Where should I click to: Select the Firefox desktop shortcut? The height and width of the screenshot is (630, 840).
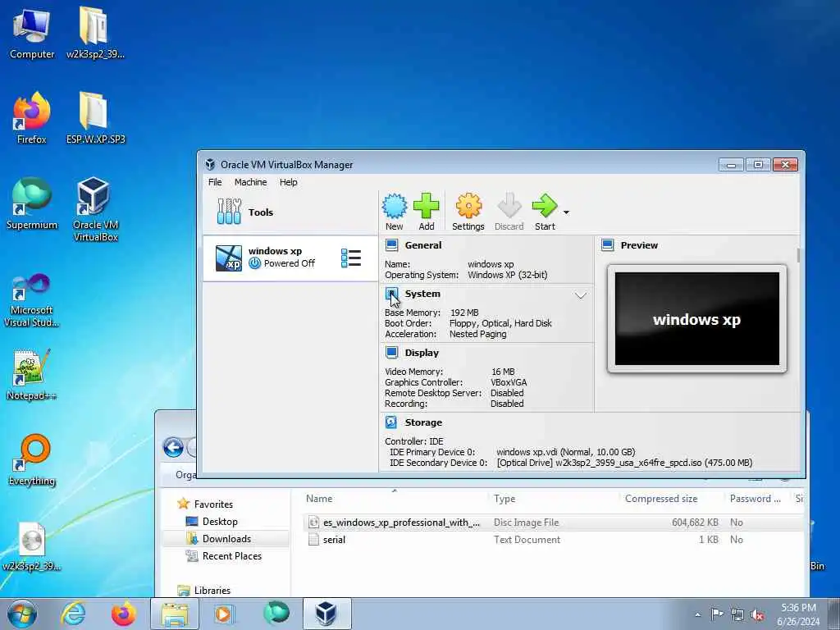[x=32, y=118]
